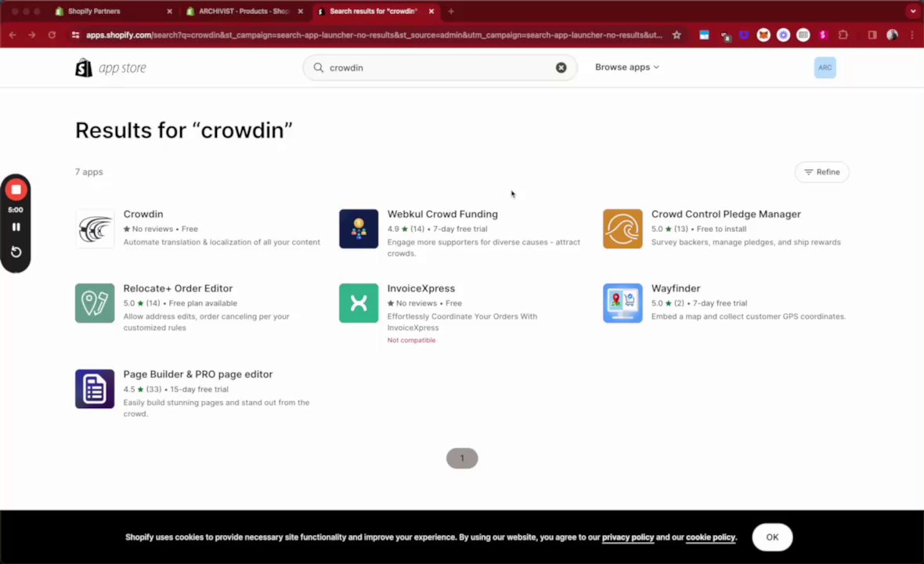View site information in address bar
This screenshot has height=564, width=924.
75,35
